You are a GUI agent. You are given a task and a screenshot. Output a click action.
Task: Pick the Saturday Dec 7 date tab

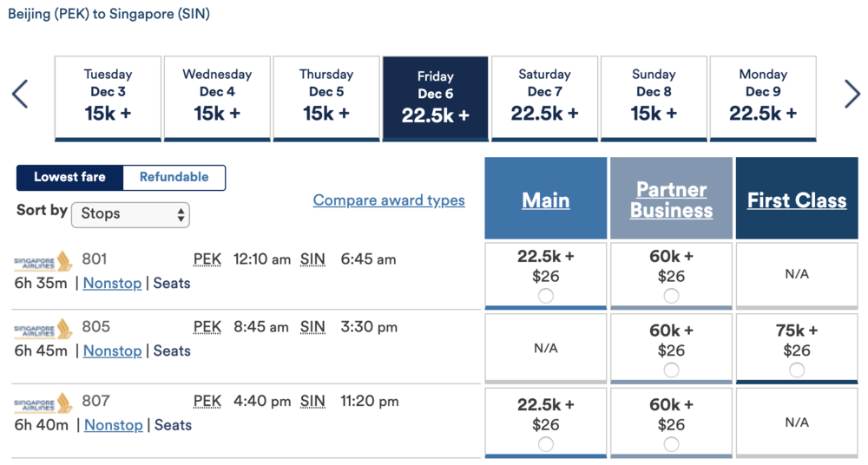tap(544, 95)
